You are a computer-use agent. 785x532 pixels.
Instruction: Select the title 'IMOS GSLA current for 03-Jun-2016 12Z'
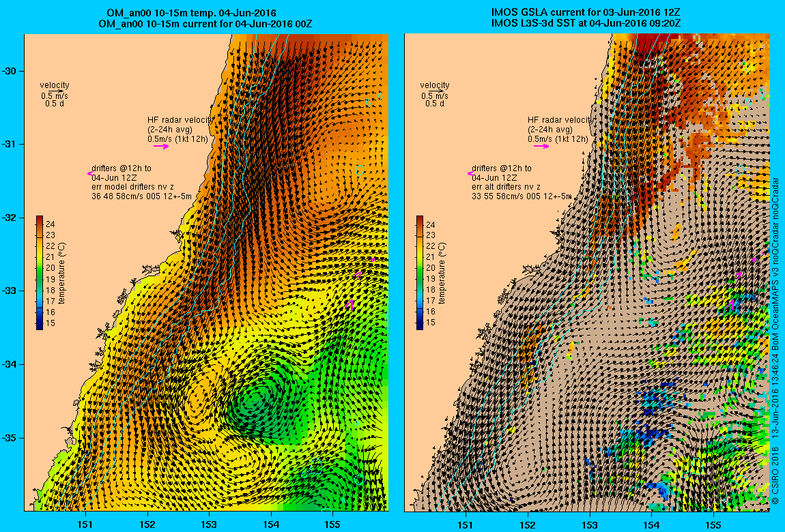[x=586, y=13]
